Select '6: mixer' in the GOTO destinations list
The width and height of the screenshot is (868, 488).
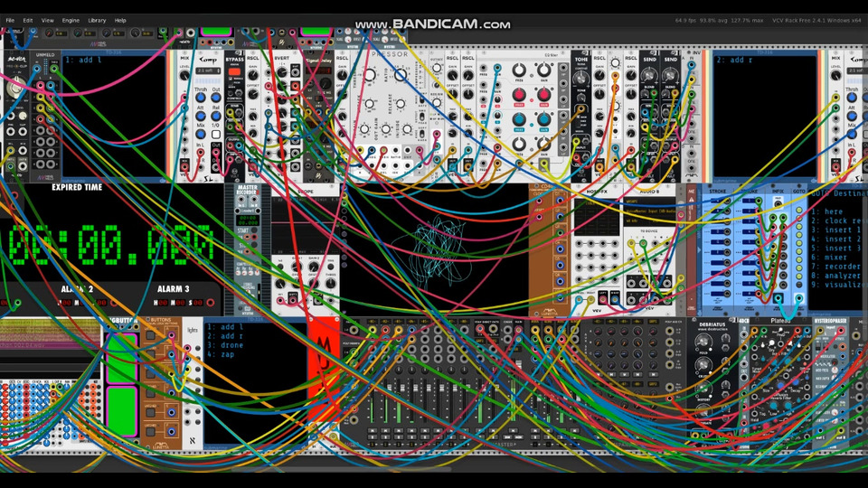click(x=829, y=258)
